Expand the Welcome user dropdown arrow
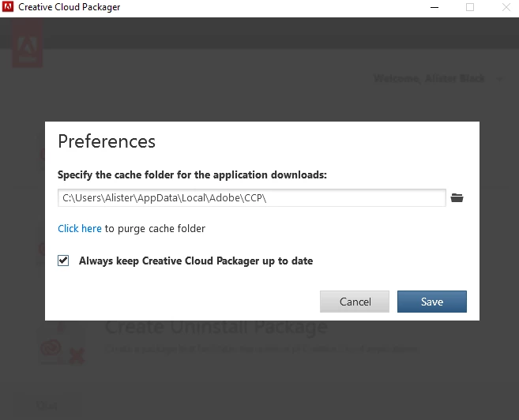The height and width of the screenshot is (420, 519). click(x=500, y=79)
